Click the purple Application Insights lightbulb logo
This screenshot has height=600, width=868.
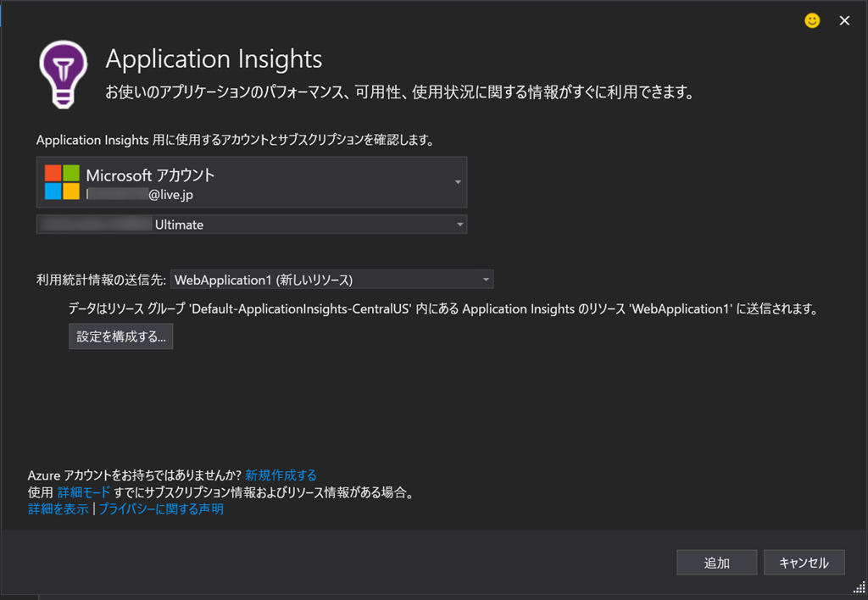[64, 75]
